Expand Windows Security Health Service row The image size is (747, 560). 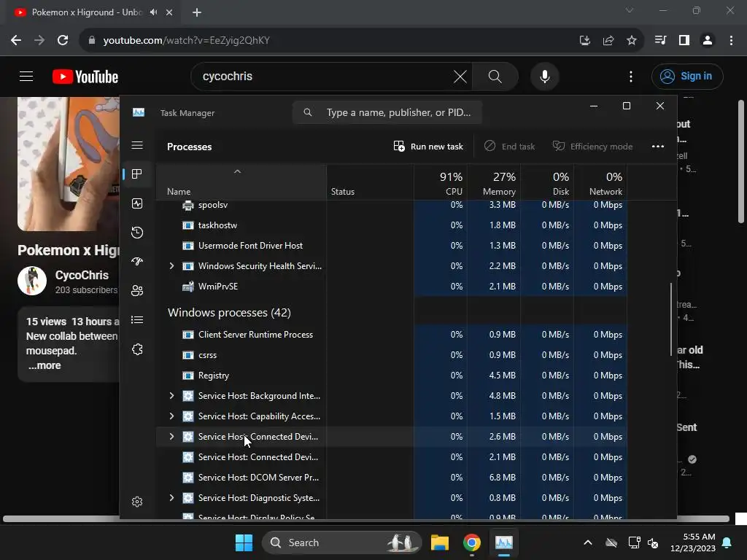tap(171, 265)
